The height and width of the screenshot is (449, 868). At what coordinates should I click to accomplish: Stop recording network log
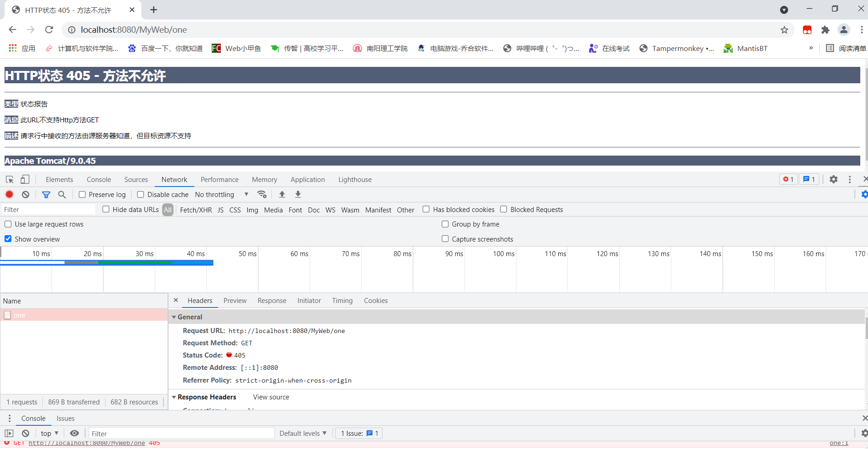[x=9, y=195]
